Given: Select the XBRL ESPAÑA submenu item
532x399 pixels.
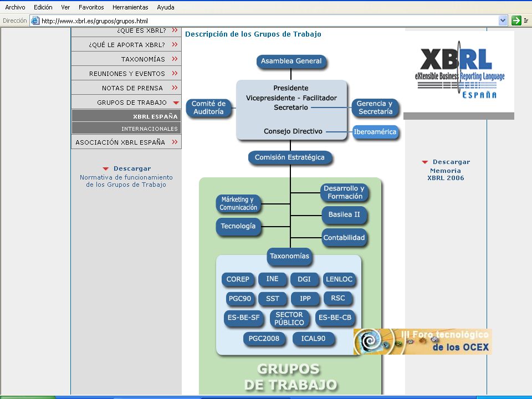Looking at the screenshot, I should [x=126, y=116].
